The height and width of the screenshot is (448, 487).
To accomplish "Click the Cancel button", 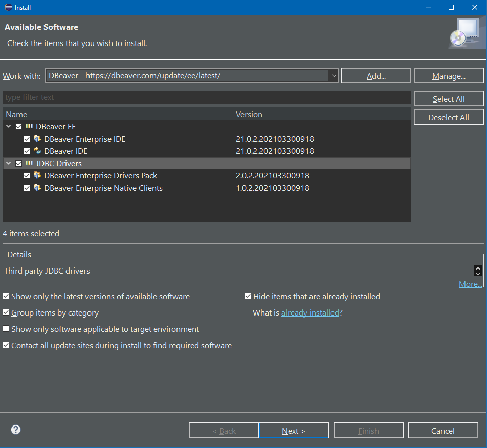I will 443,431.
